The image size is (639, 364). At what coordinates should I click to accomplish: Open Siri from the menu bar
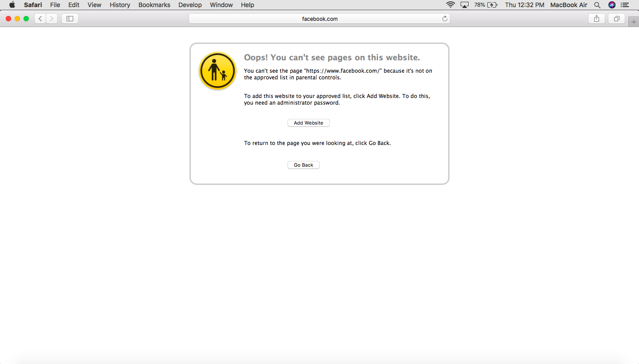pyautogui.click(x=612, y=5)
